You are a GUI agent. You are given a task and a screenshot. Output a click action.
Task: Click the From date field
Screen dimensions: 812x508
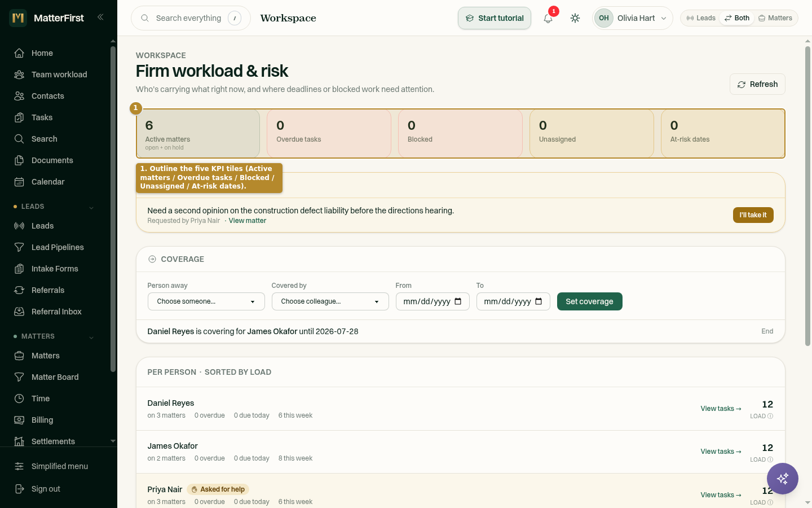click(x=433, y=301)
